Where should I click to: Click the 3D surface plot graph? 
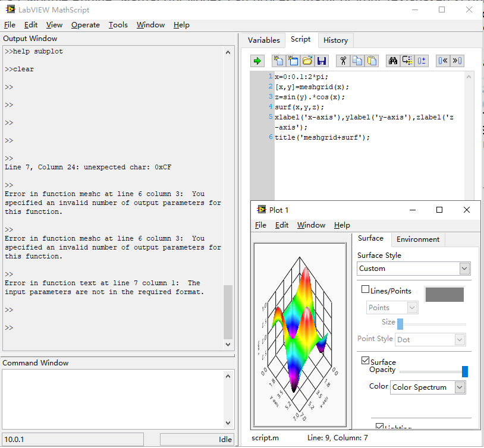tap(300, 335)
